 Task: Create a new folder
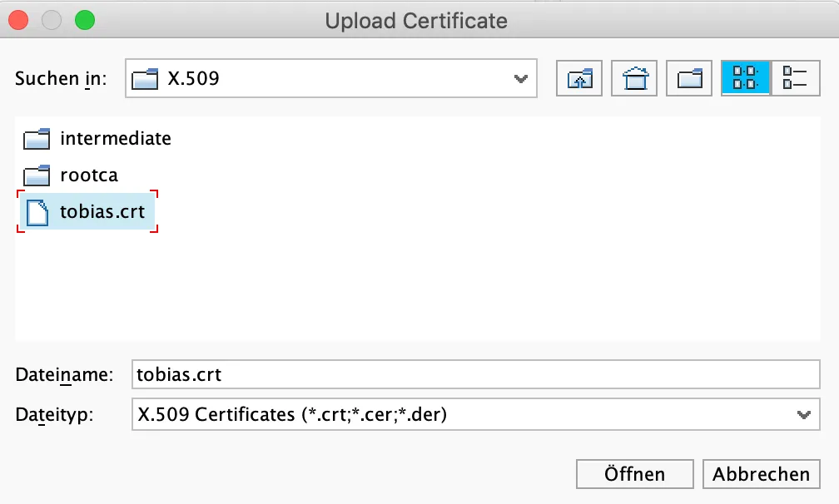(x=689, y=79)
